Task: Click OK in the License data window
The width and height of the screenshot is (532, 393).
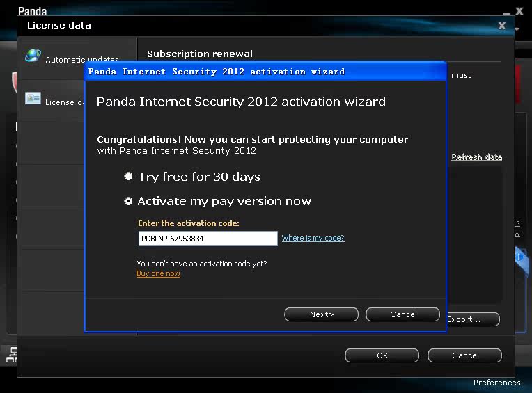Action: click(382, 355)
